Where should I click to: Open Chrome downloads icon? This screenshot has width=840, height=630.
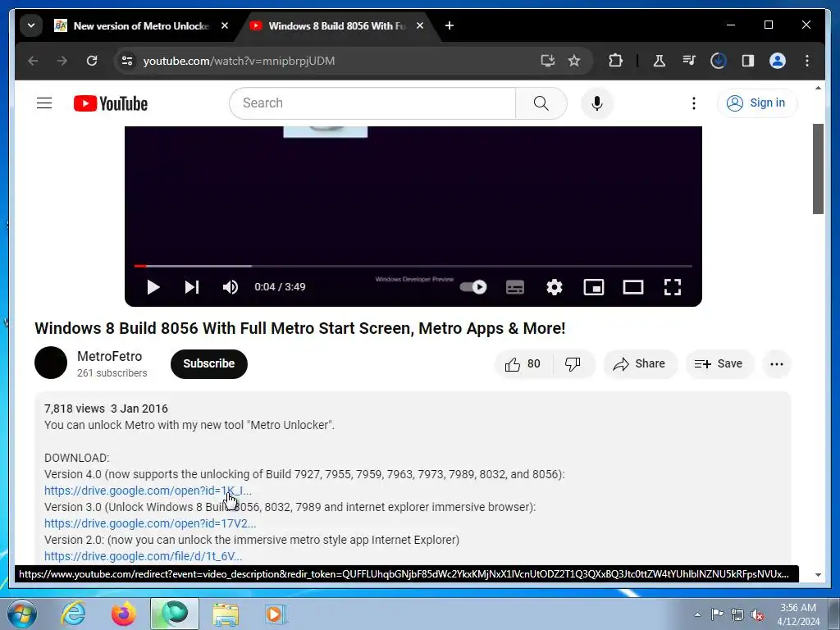click(x=719, y=61)
